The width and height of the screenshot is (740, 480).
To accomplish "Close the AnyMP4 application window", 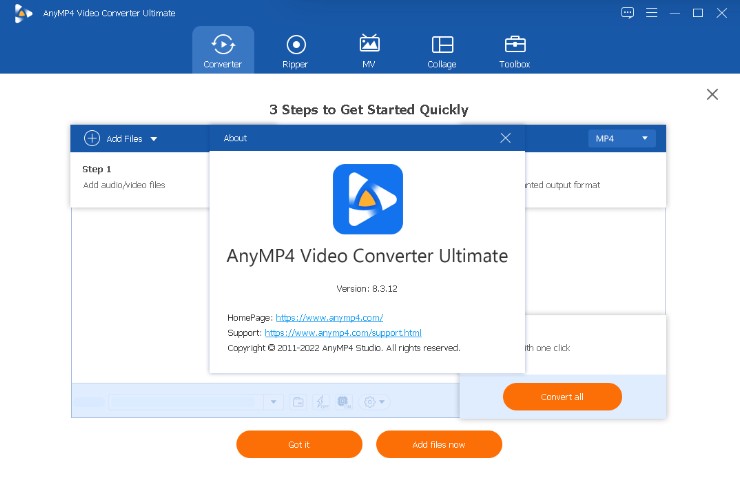I will 722,13.
